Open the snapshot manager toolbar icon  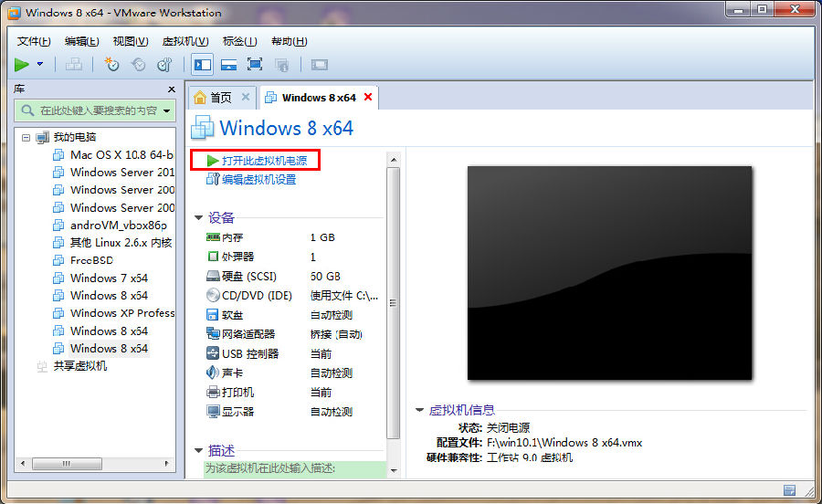point(164,65)
